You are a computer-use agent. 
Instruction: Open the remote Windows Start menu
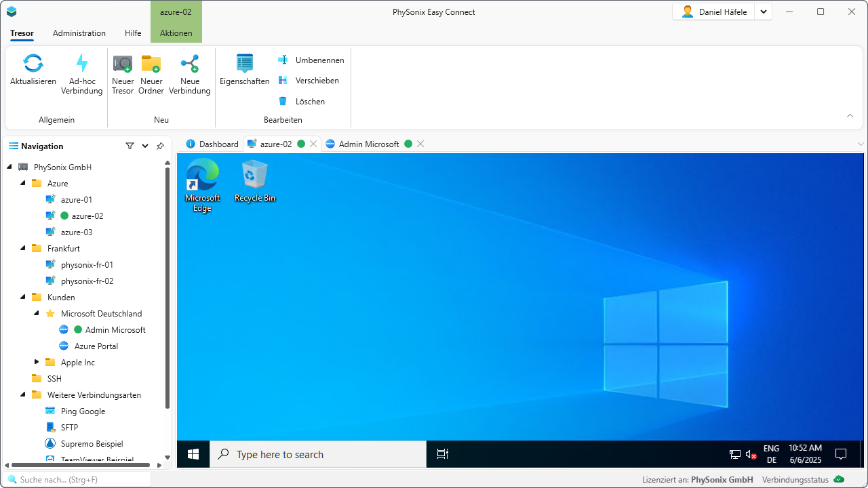(x=193, y=454)
